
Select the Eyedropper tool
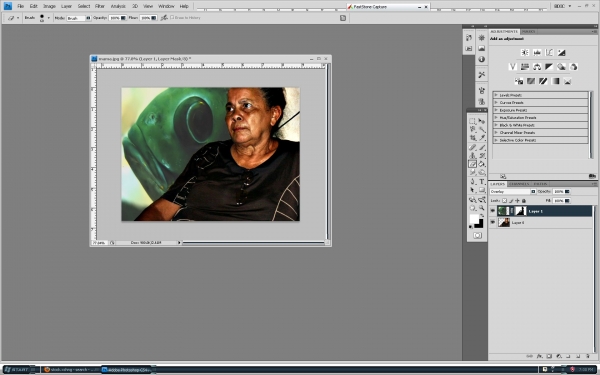pyautogui.click(x=482, y=138)
